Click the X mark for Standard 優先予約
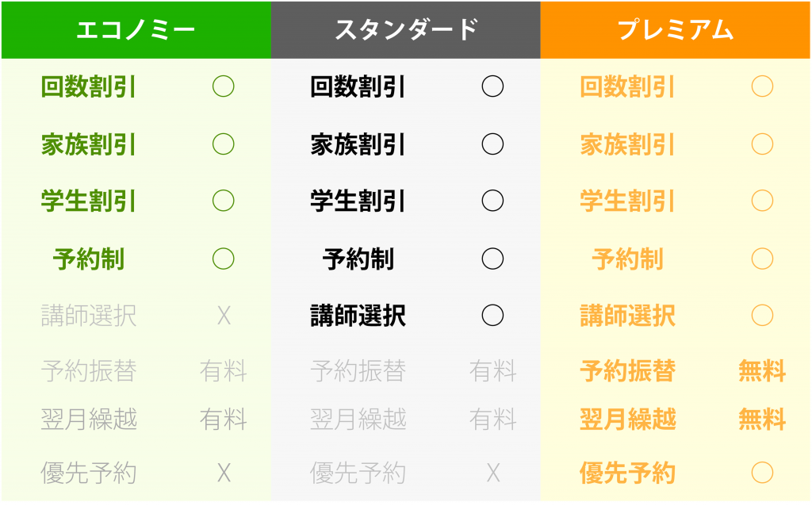The width and height of the screenshot is (812, 506). 493,473
